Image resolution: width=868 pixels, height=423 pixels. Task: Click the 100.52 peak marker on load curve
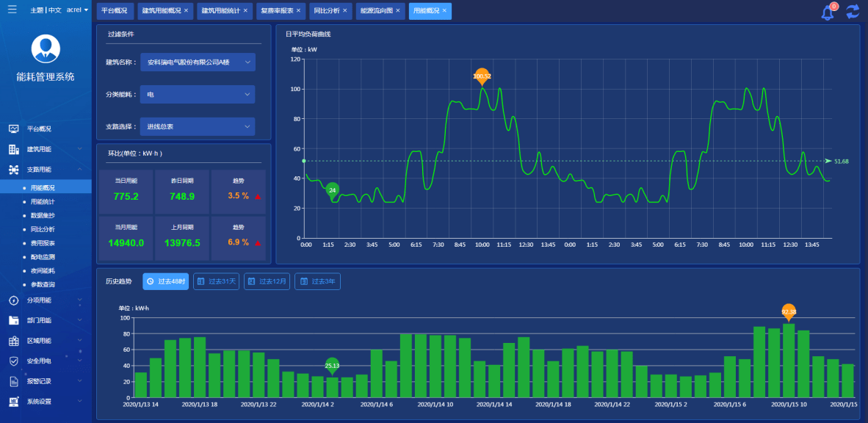tap(482, 76)
